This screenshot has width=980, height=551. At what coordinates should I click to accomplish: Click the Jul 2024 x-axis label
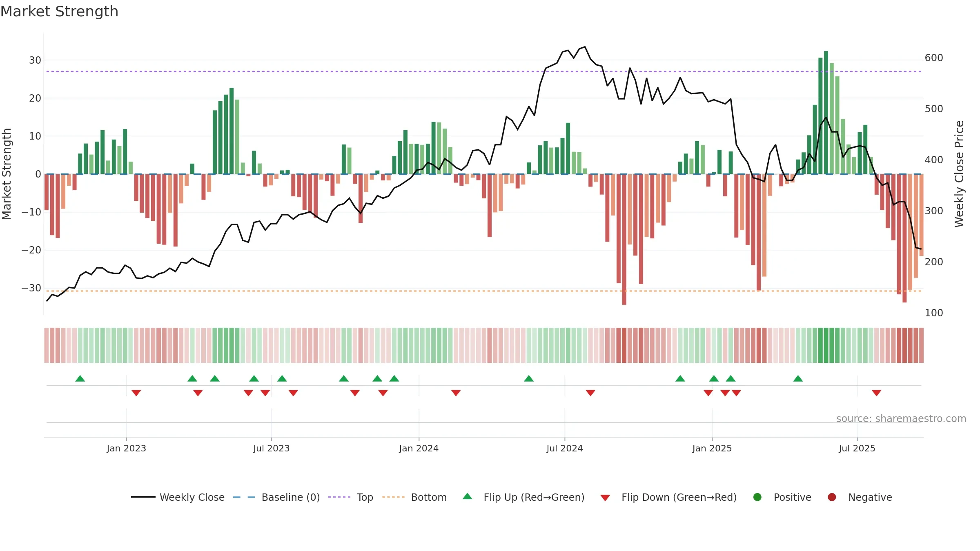(565, 448)
